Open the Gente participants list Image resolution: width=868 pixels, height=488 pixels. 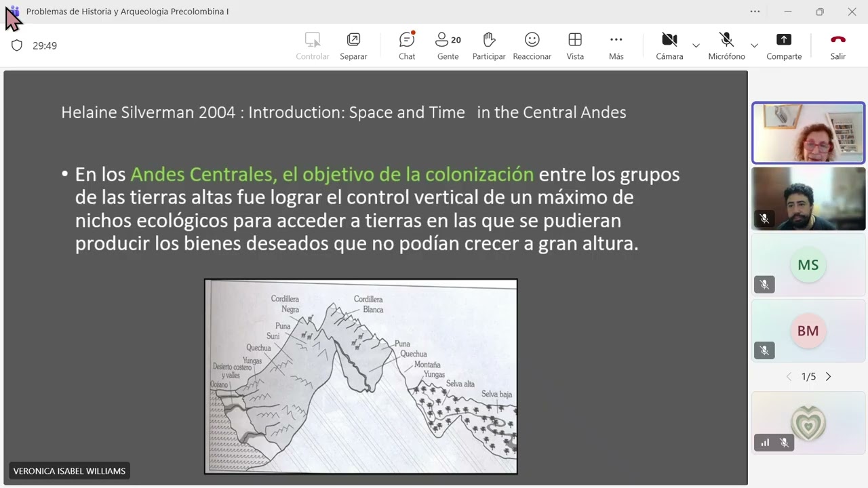448,46
